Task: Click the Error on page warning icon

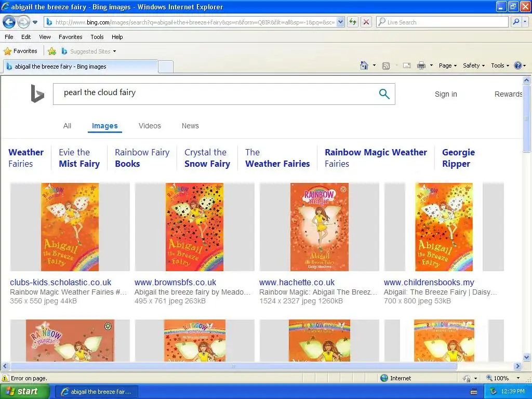Action: coord(5,378)
